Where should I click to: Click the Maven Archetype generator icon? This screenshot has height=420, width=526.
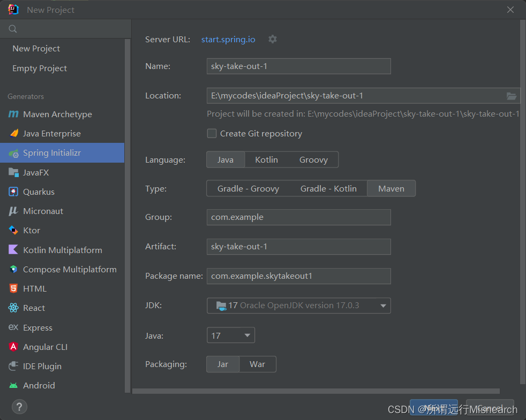[13, 114]
